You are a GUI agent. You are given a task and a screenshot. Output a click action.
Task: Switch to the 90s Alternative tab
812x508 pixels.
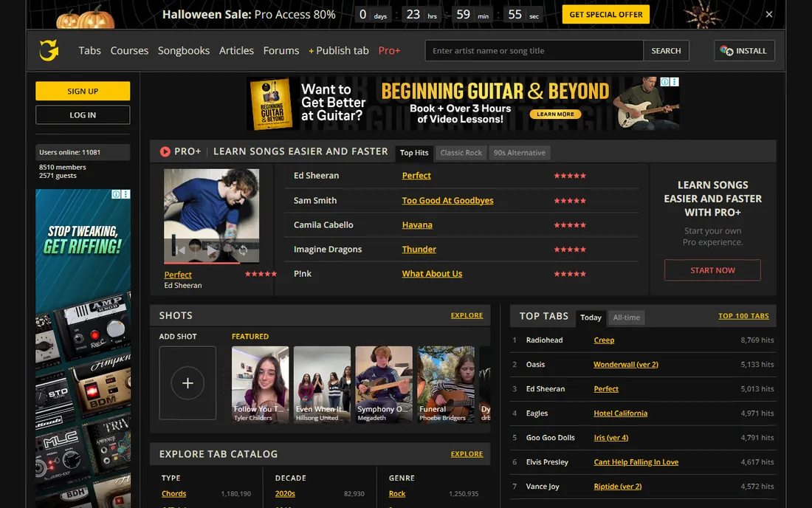point(520,153)
